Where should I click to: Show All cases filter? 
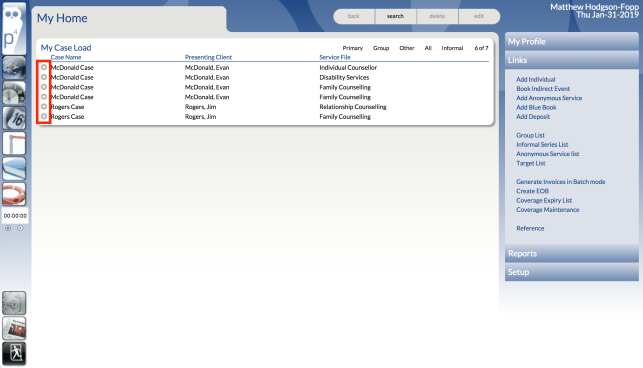click(x=428, y=48)
